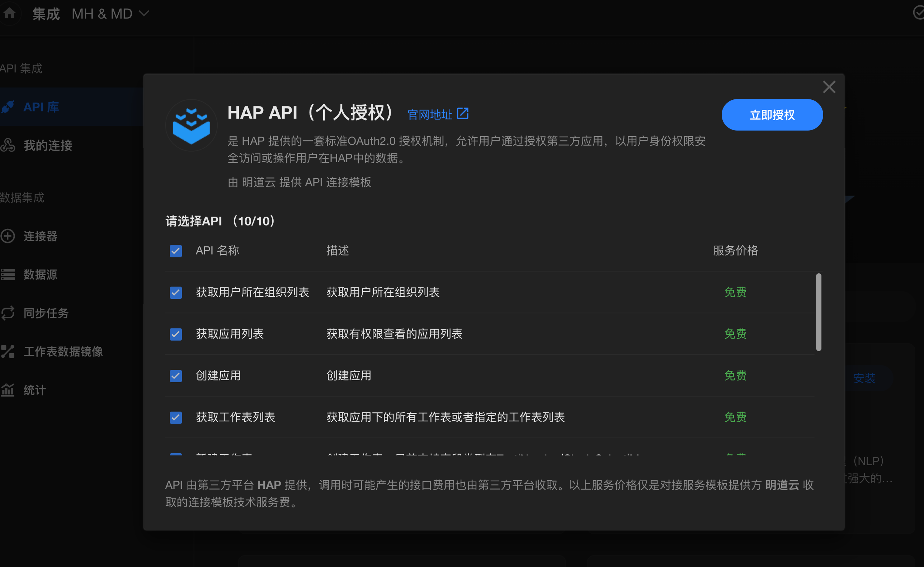This screenshot has height=567, width=924.
Task: Click 免费 price in 创建应用 row
Action: click(x=735, y=375)
